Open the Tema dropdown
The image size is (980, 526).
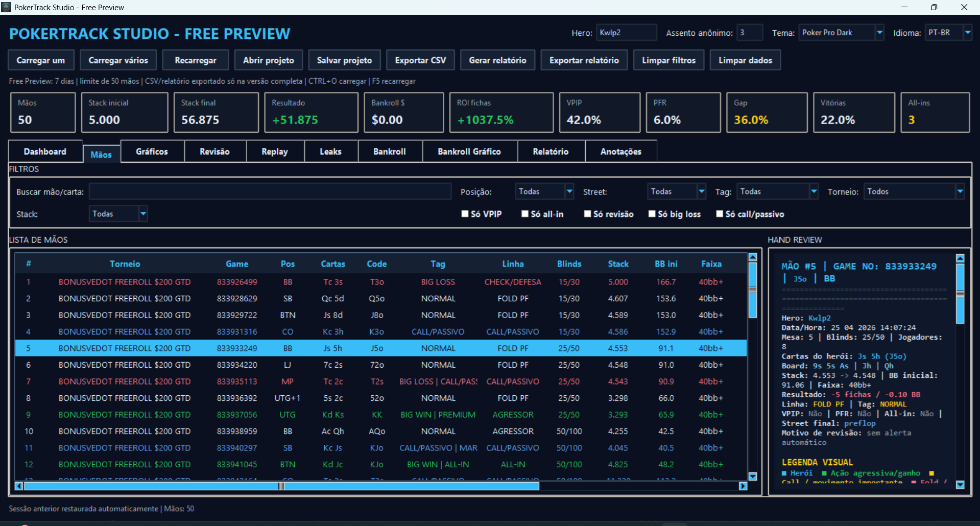(879, 33)
